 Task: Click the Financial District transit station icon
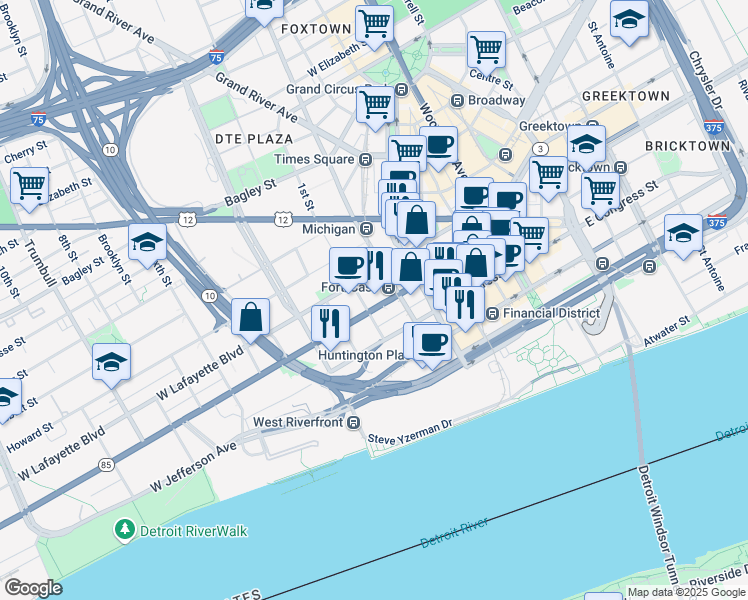click(492, 313)
